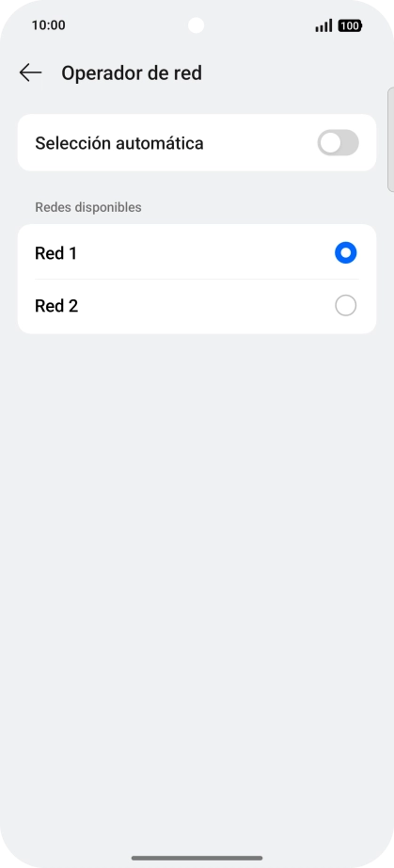Tap the battery 100 indicator

(x=350, y=25)
